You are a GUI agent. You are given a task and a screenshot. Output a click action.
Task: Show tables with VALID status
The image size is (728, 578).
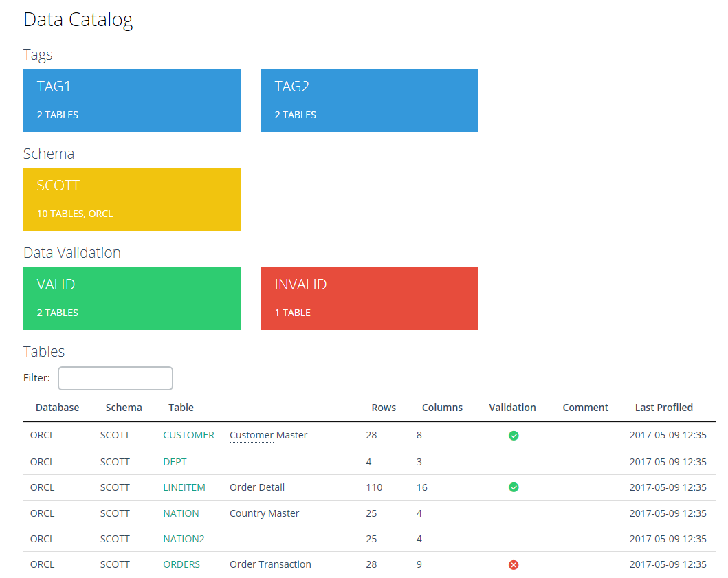132,298
